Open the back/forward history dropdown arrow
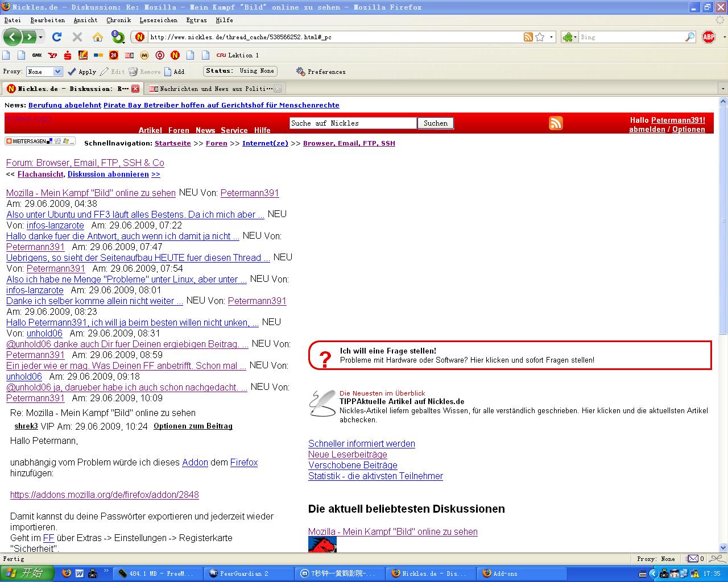This screenshot has width=728, height=582. 41,38
